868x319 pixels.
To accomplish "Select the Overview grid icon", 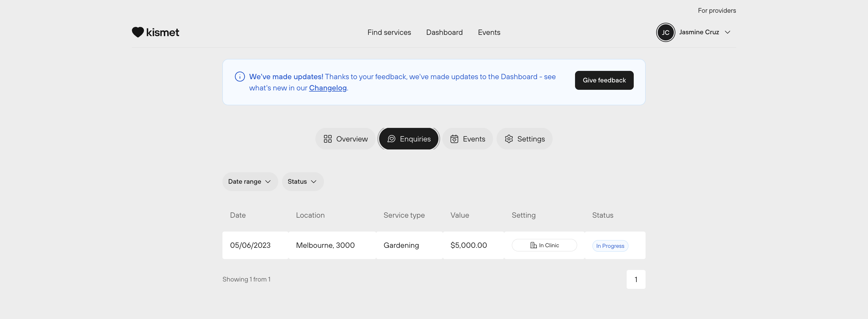I will point(328,139).
